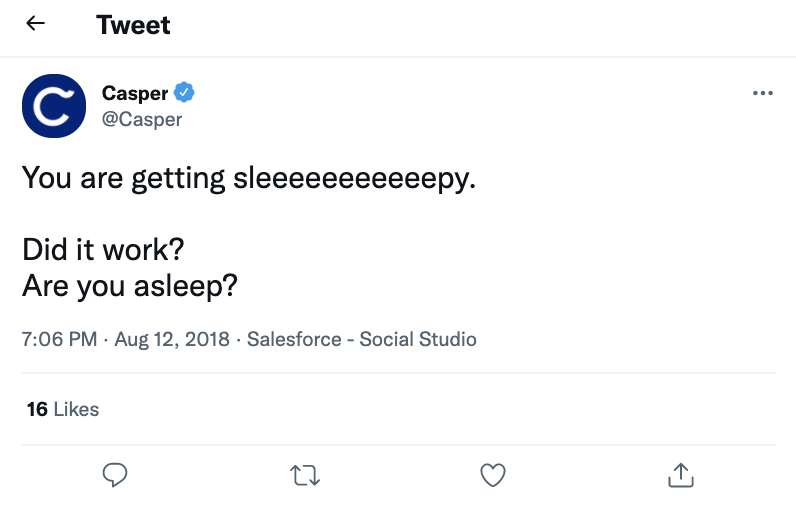This screenshot has height=506, width=796.
Task: Click the blue verified badge
Action: point(184,93)
